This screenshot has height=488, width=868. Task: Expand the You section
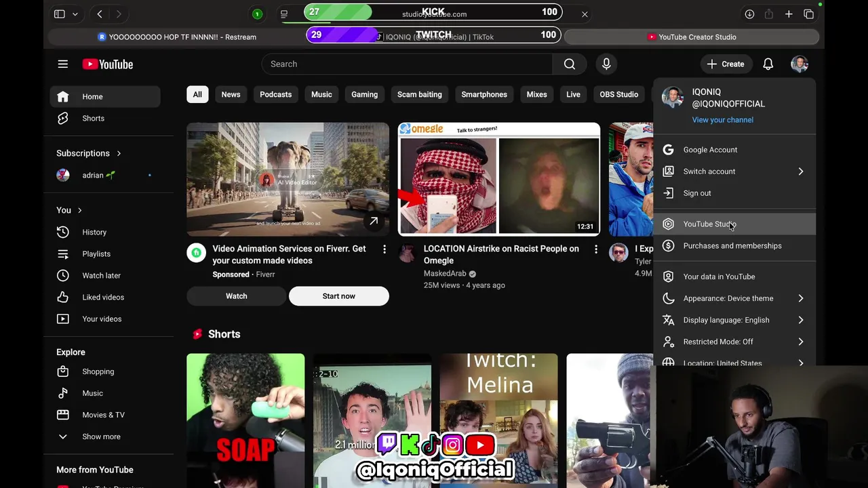pos(69,210)
